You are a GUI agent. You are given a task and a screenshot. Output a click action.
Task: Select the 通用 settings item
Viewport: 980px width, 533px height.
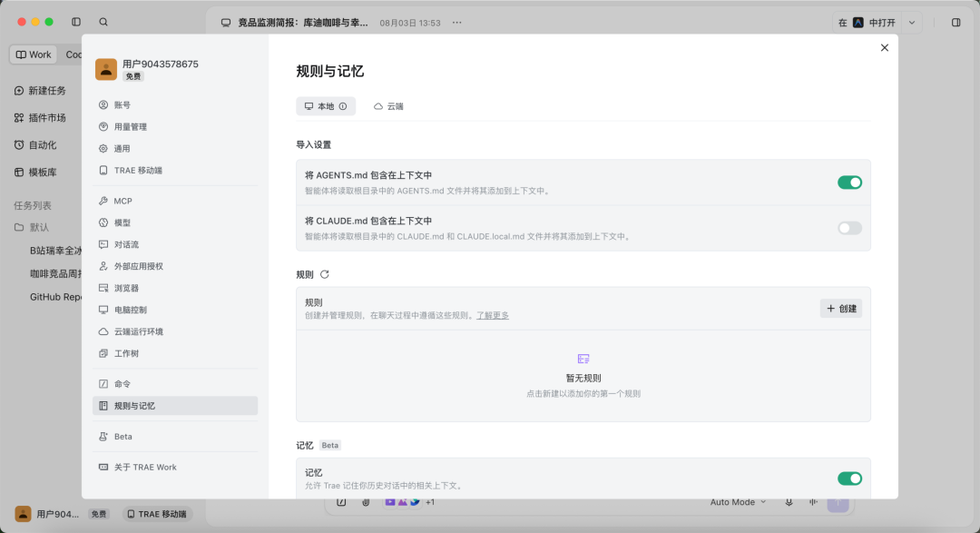click(x=175, y=149)
